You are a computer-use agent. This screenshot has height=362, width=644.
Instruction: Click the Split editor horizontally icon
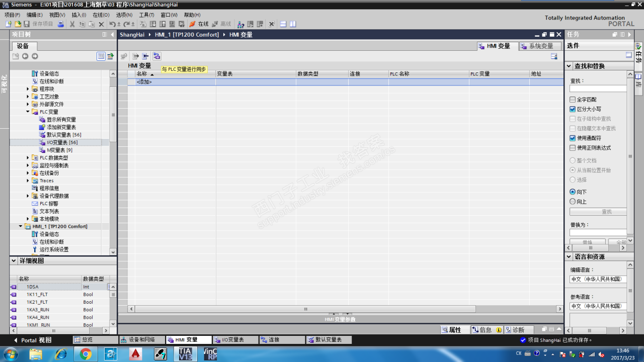click(283, 24)
